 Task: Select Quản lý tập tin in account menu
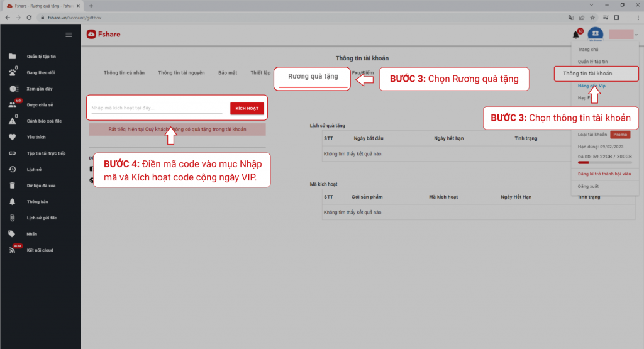[x=592, y=62]
